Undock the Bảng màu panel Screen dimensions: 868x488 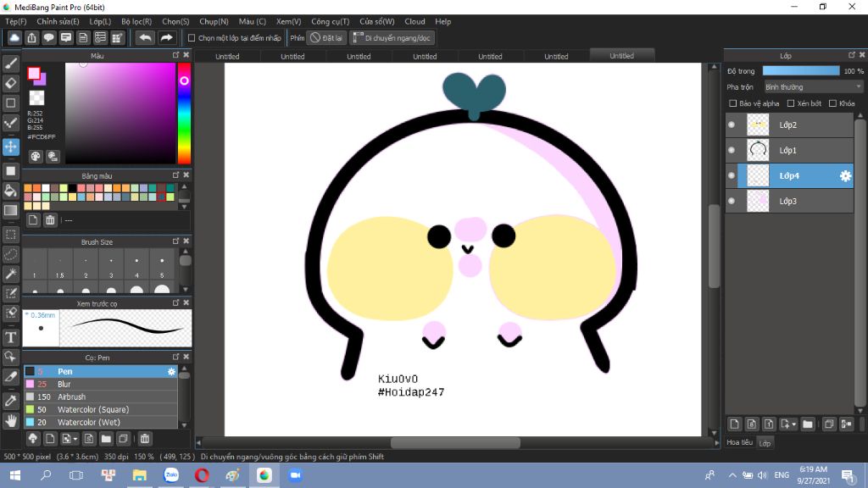[175, 175]
